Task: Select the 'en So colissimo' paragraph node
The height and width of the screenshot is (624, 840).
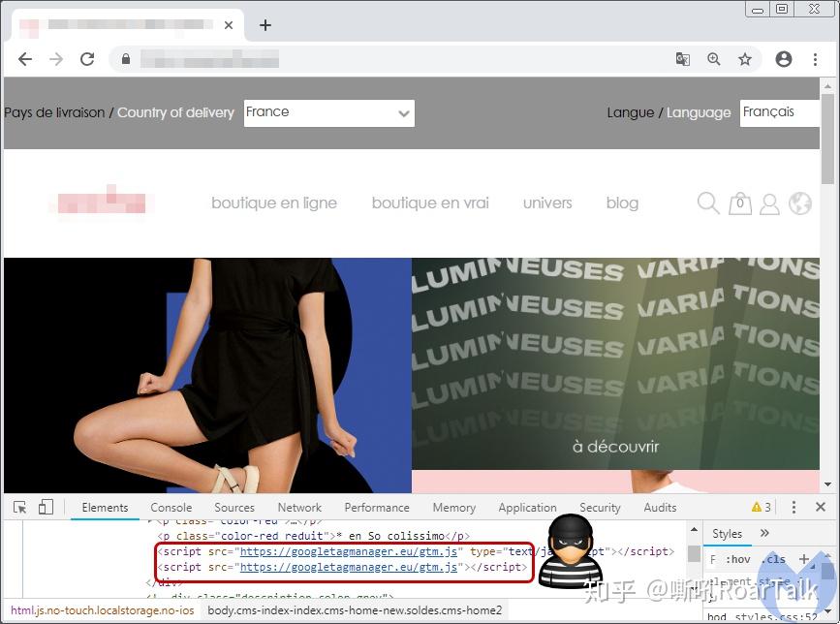Action: [x=313, y=536]
